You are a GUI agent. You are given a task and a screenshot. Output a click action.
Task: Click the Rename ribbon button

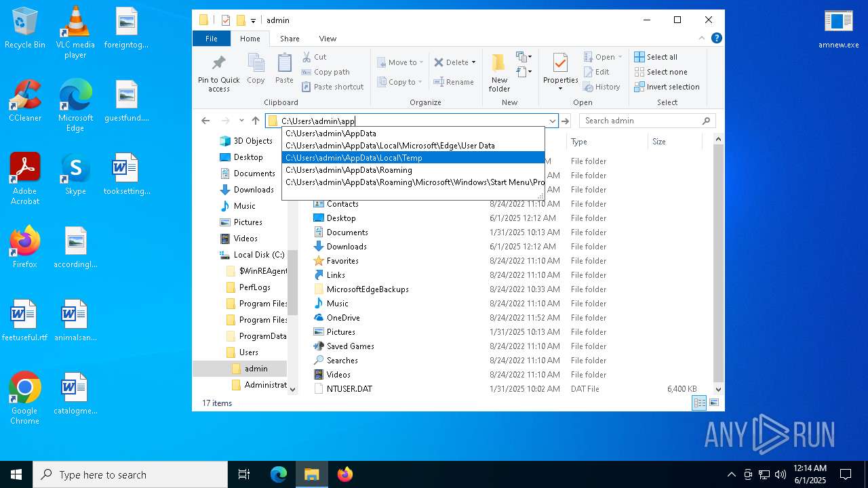click(x=454, y=82)
